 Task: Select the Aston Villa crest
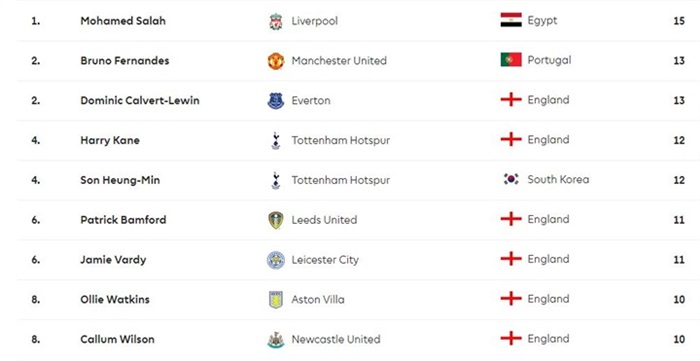coord(276,299)
